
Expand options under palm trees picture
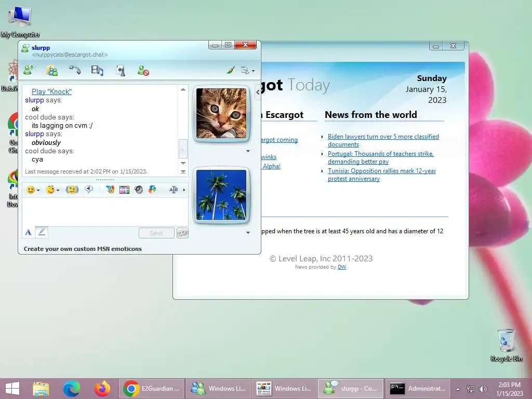[x=248, y=232]
